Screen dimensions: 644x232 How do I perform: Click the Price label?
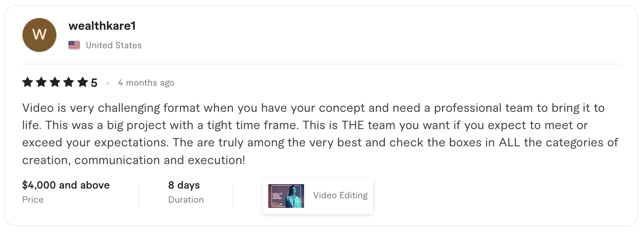(33, 199)
